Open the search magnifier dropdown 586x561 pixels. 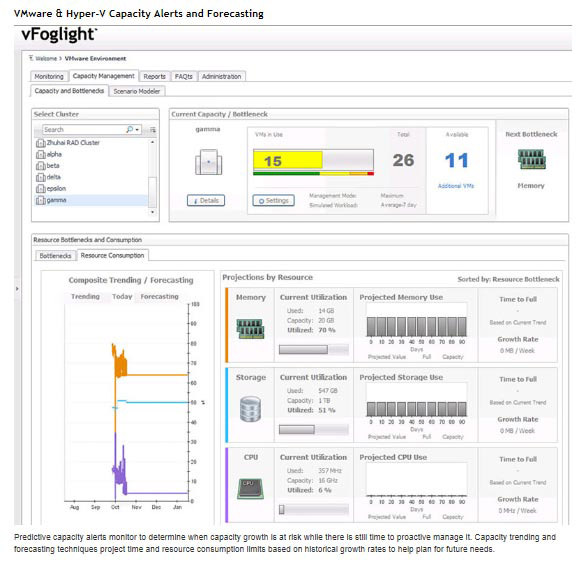(x=133, y=130)
